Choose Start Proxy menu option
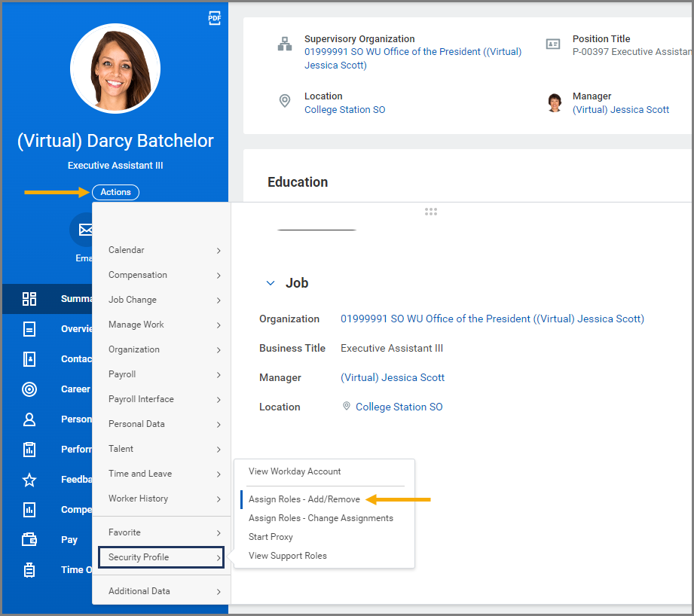The height and width of the screenshot is (616, 694). [x=271, y=537]
